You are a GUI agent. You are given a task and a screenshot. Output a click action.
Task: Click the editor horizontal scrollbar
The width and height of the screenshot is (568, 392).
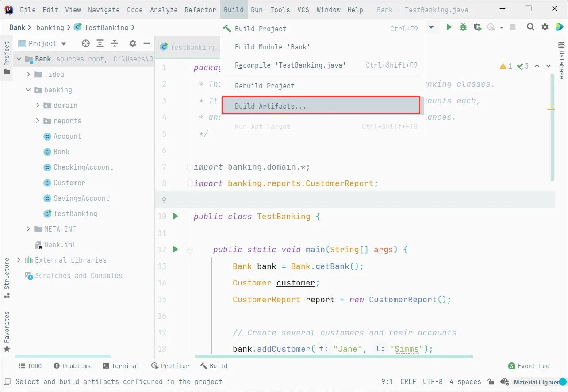[x=334, y=356]
